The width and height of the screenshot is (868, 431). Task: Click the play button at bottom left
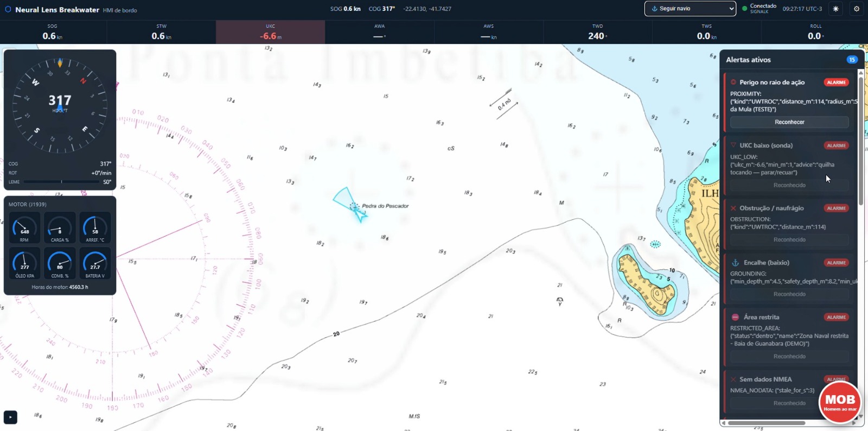coord(10,417)
